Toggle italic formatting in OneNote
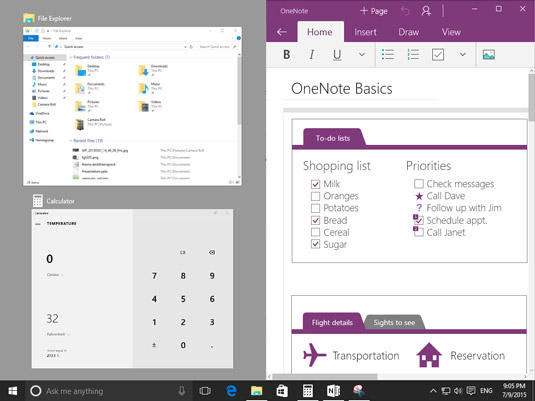Screen dimensions: 535x401 [x=312, y=55]
